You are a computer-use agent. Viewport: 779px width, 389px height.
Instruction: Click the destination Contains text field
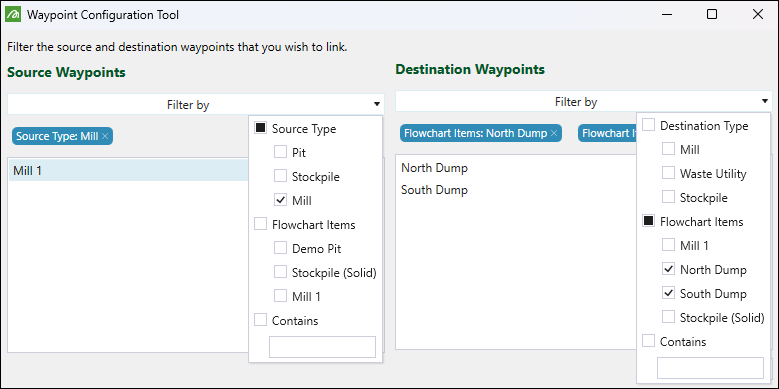[x=710, y=368]
